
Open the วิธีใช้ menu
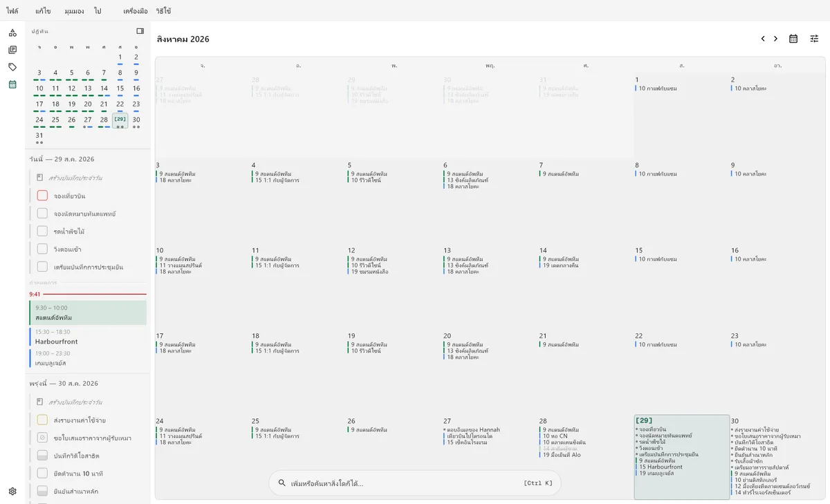coord(163,11)
